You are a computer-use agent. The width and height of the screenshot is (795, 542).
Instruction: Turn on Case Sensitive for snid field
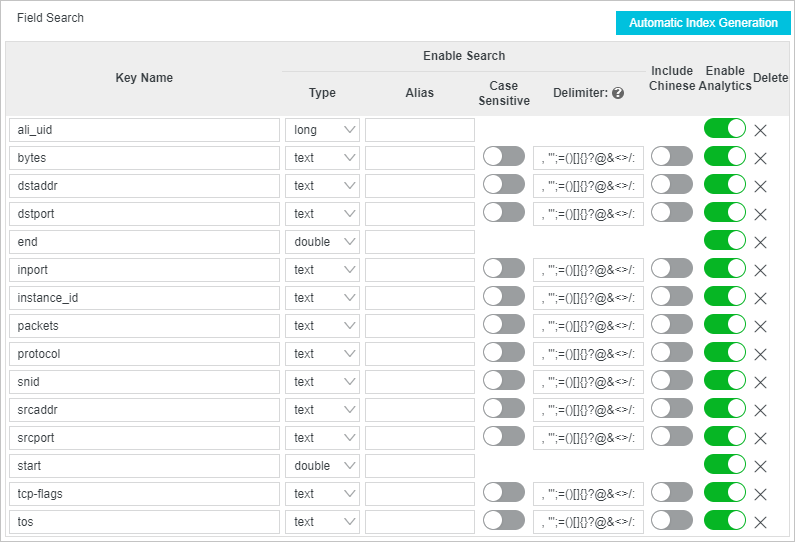click(x=503, y=381)
